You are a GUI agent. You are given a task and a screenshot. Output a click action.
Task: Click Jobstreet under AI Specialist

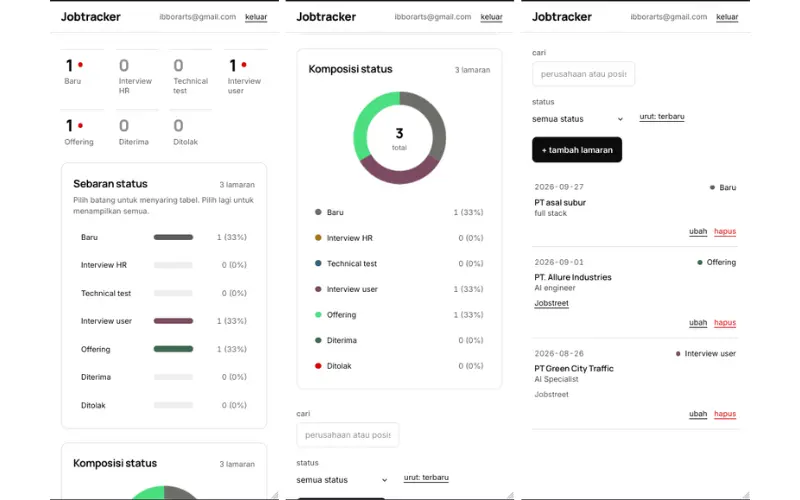pos(552,394)
